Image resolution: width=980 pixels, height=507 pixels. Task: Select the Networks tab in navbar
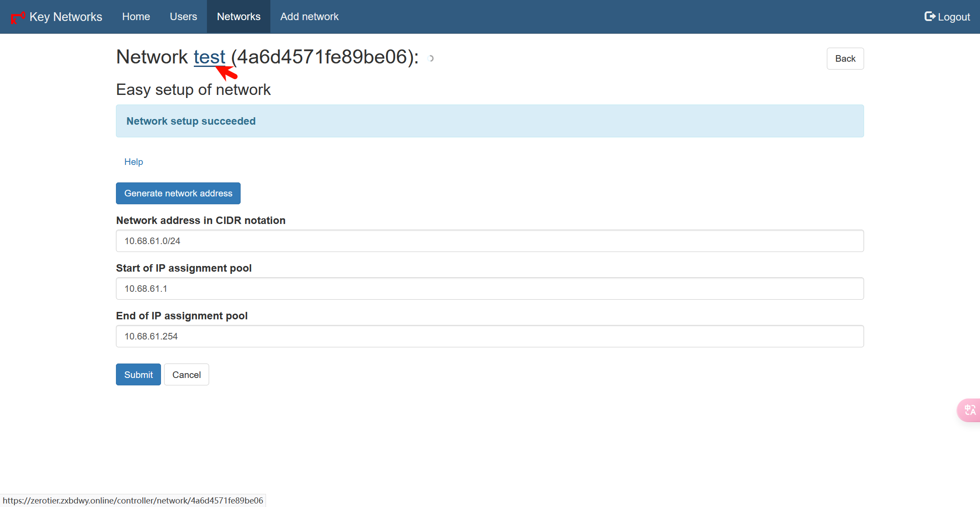238,17
